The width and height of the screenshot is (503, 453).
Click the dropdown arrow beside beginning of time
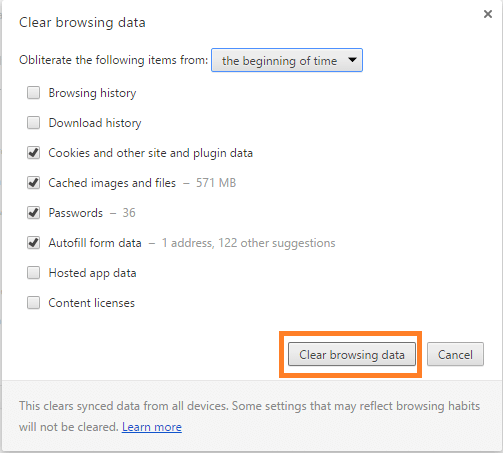352,60
